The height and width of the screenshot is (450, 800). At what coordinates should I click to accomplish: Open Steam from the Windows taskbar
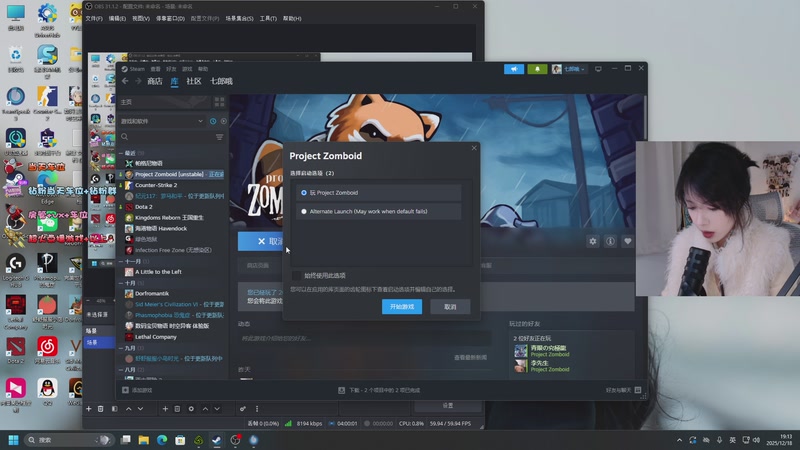click(217, 440)
